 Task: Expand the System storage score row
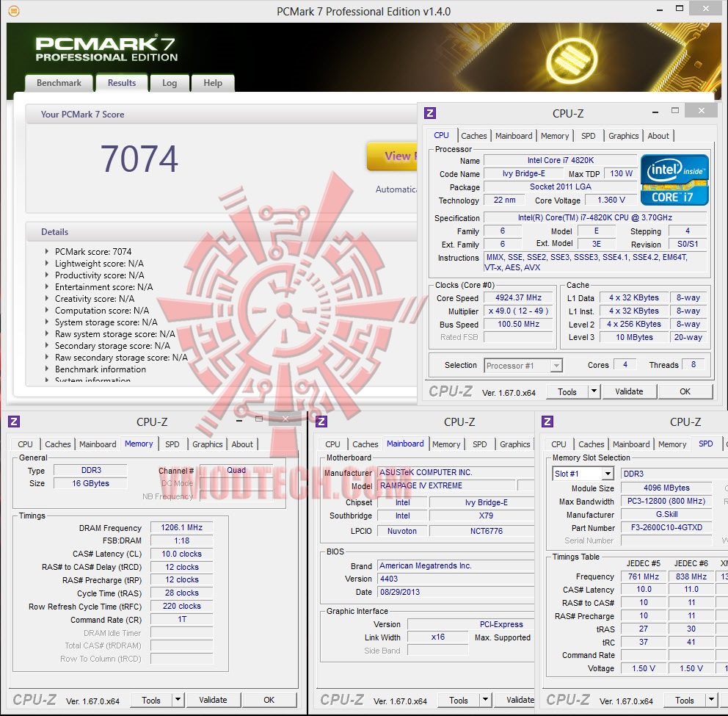click(x=46, y=322)
